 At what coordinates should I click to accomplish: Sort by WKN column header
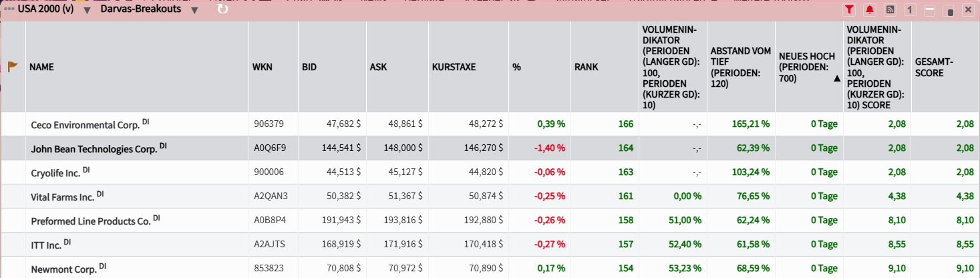click(262, 67)
